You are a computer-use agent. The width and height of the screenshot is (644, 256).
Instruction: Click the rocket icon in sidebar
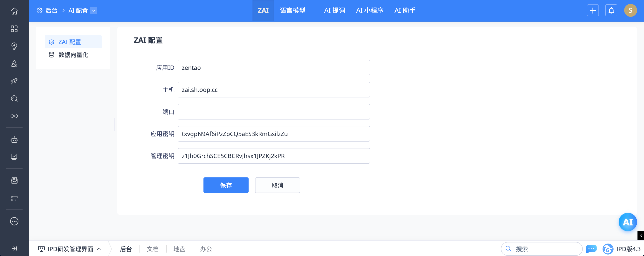[14, 64]
